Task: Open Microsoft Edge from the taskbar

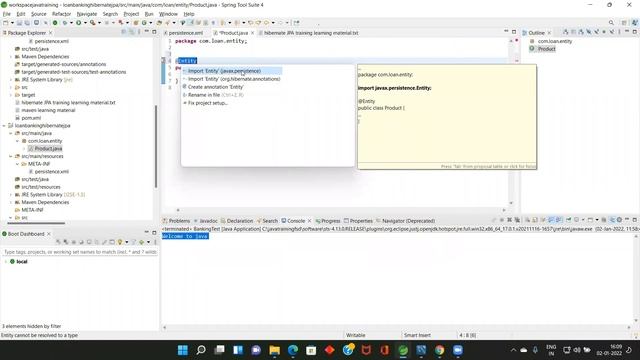Action: click(x=293, y=350)
